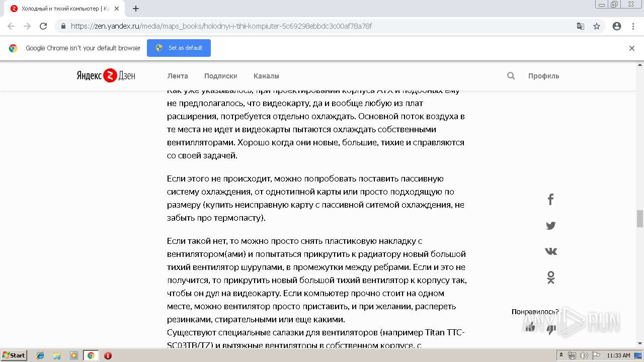Viewport: 644px width, 362px height.
Task: Open a new tab with plus
Action: (x=136, y=9)
